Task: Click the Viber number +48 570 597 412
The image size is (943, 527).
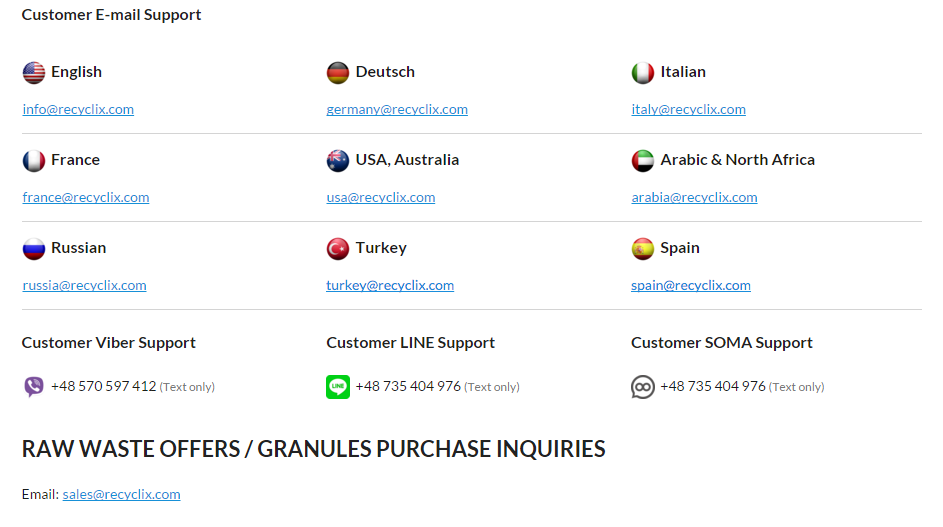Action: tap(104, 387)
